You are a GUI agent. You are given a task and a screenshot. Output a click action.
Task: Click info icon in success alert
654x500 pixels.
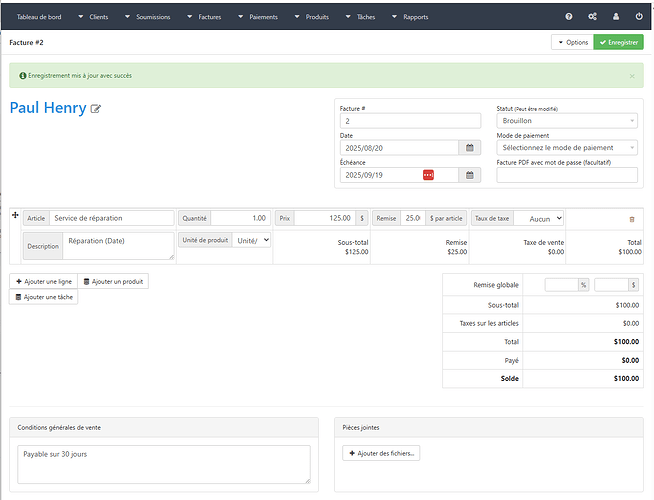(23, 75)
